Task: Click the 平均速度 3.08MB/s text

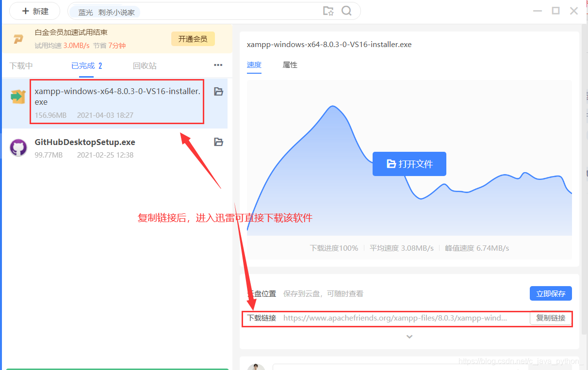Action: pos(402,248)
